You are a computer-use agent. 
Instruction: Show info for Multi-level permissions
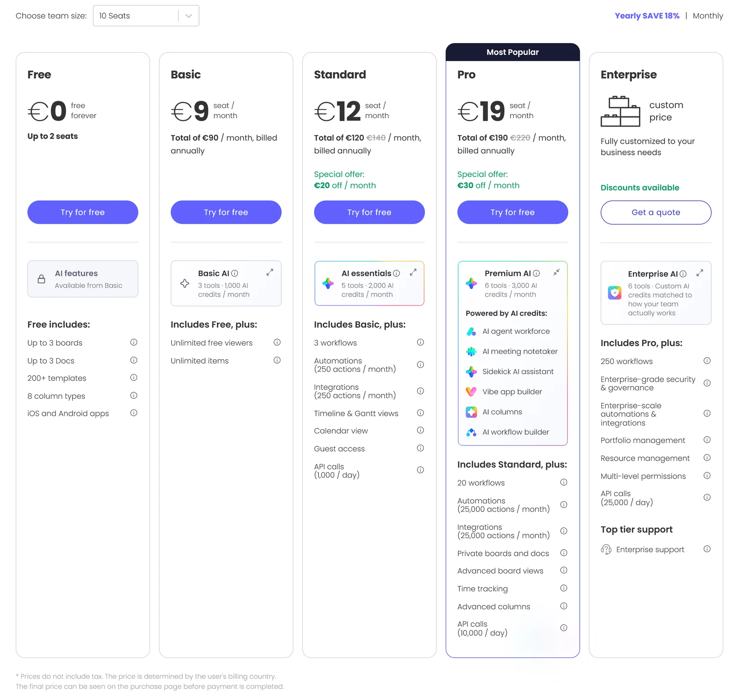(x=707, y=475)
